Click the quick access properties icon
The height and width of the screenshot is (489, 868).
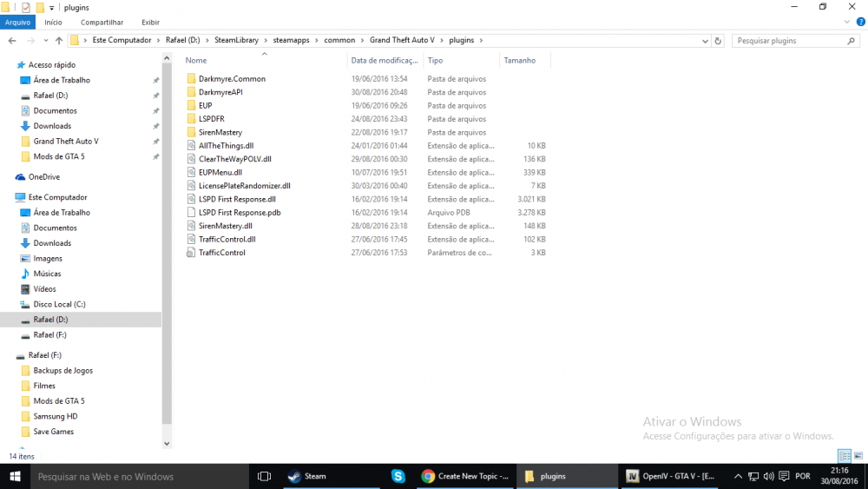click(x=25, y=8)
